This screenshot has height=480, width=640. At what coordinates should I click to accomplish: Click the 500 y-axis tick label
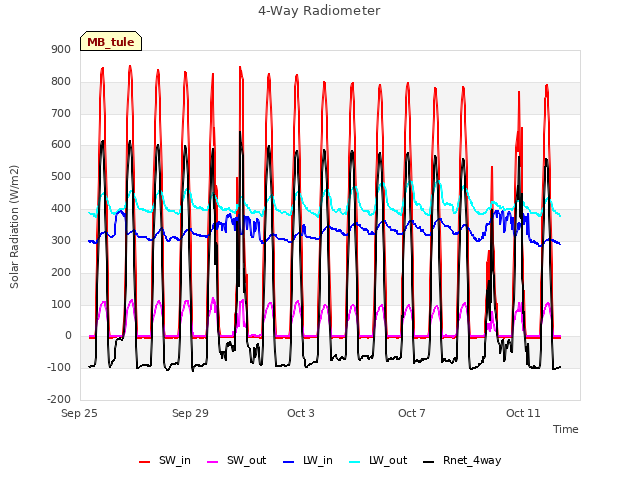61,177
